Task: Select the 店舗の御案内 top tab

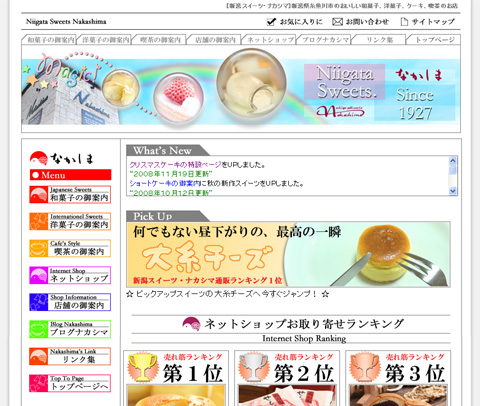Action: point(215,39)
